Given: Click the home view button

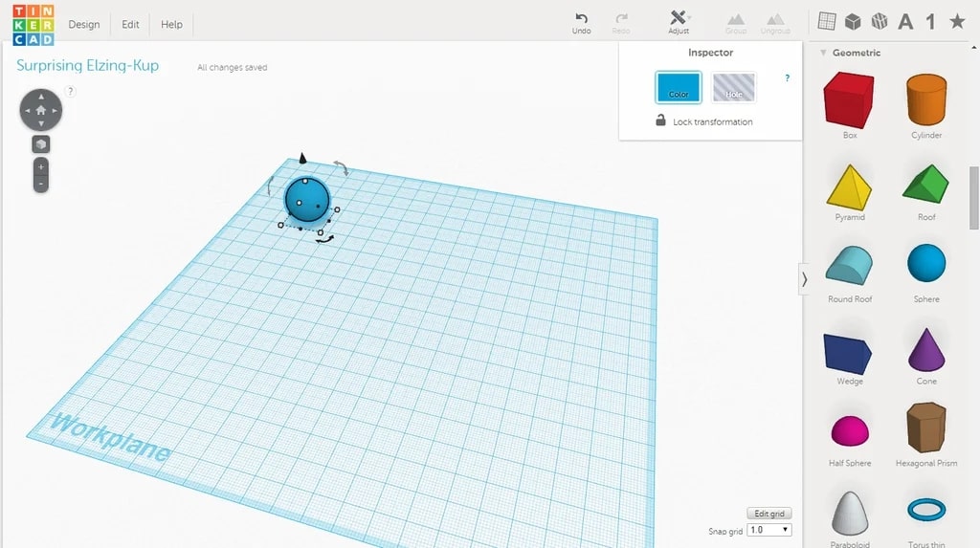Looking at the screenshot, I should 40,110.
